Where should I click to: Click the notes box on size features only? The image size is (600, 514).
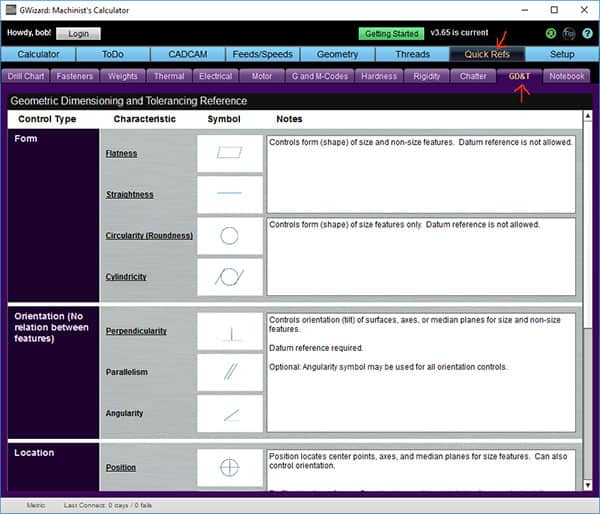pyautogui.click(x=421, y=256)
